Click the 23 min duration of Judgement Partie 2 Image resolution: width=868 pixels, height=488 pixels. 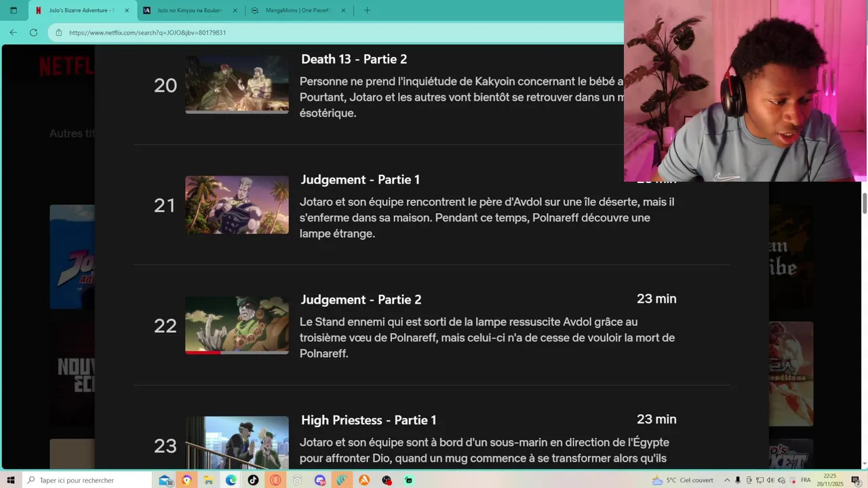(656, 299)
